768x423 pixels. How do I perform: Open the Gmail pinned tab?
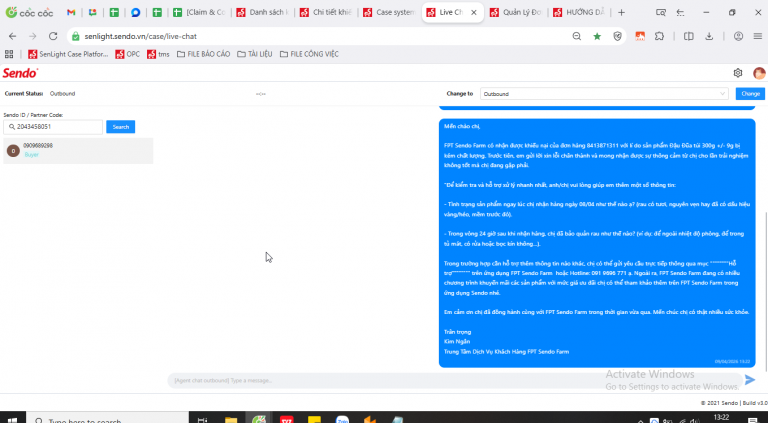coord(71,13)
